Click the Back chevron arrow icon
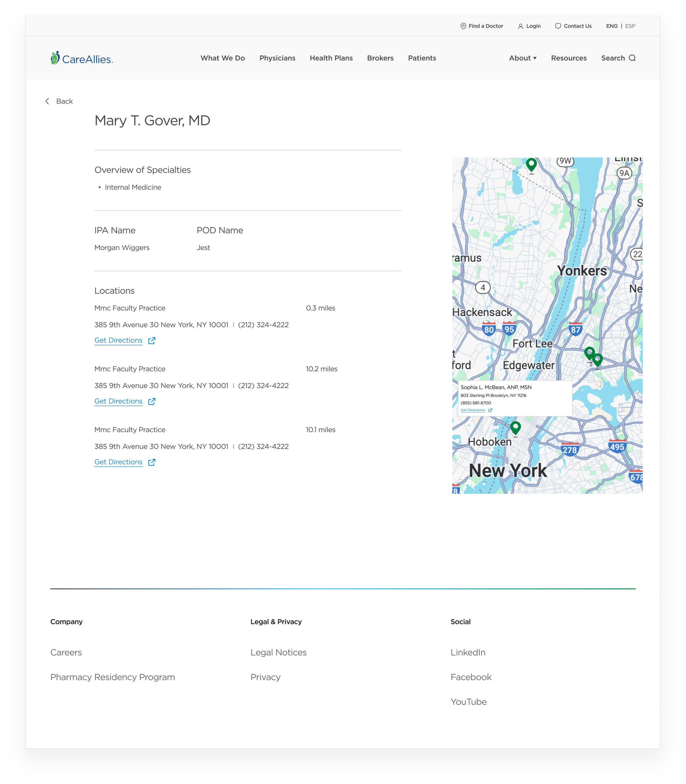This screenshot has width=686, height=784. [x=47, y=101]
